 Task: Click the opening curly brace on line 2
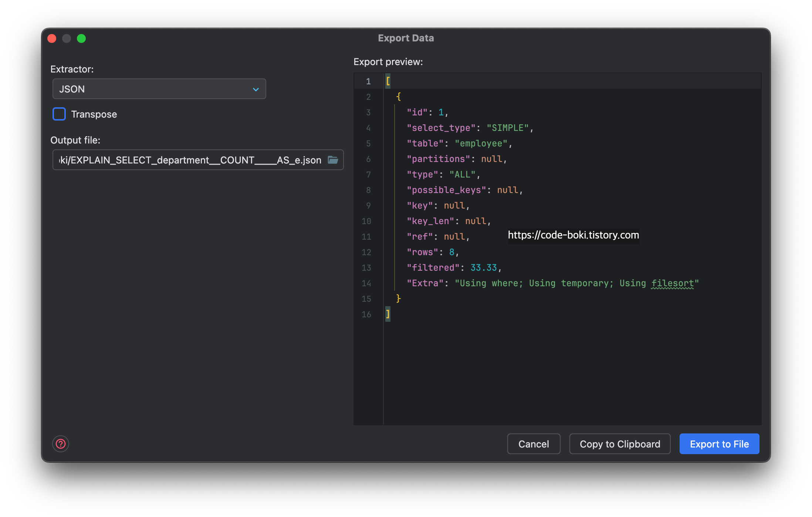pos(399,97)
